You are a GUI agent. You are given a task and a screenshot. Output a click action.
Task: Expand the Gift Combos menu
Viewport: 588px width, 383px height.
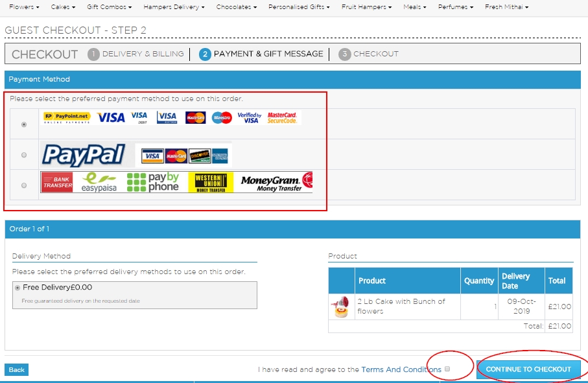tap(109, 6)
